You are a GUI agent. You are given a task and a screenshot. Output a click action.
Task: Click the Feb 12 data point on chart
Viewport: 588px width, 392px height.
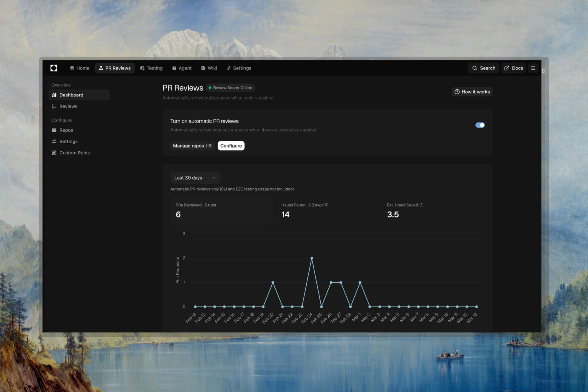pos(195,307)
